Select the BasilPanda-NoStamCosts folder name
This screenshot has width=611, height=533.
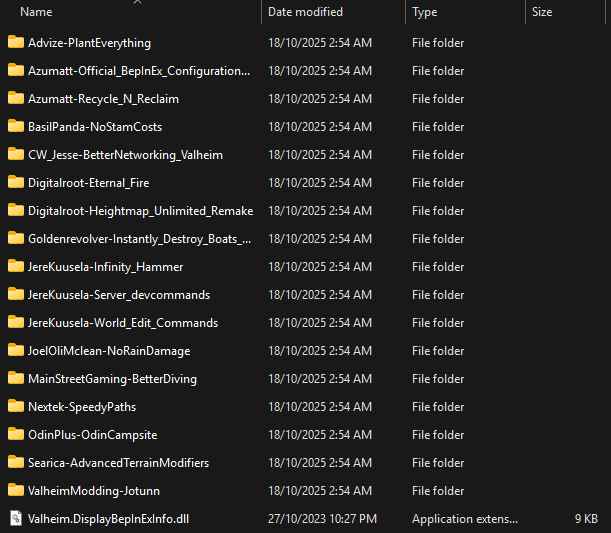(x=95, y=127)
